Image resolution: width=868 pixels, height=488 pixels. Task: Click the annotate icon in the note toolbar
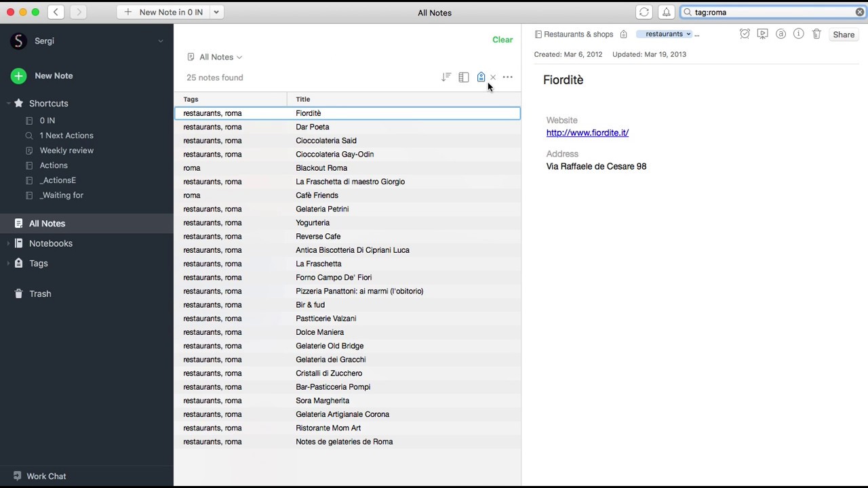[781, 34]
